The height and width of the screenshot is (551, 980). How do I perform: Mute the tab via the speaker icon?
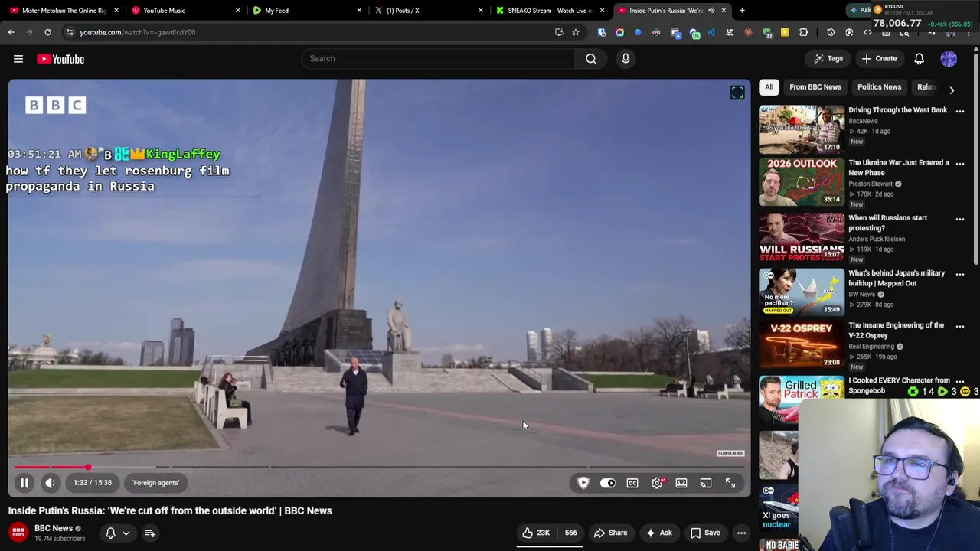(x=711, y=10)
